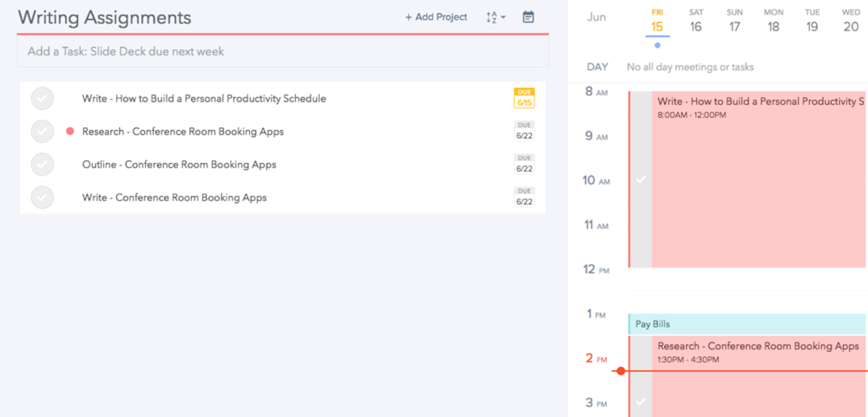Image resolution: width=868 pixels, height=417 pixels.
Task: Focus the Add a Task input field
Action: 283,51
